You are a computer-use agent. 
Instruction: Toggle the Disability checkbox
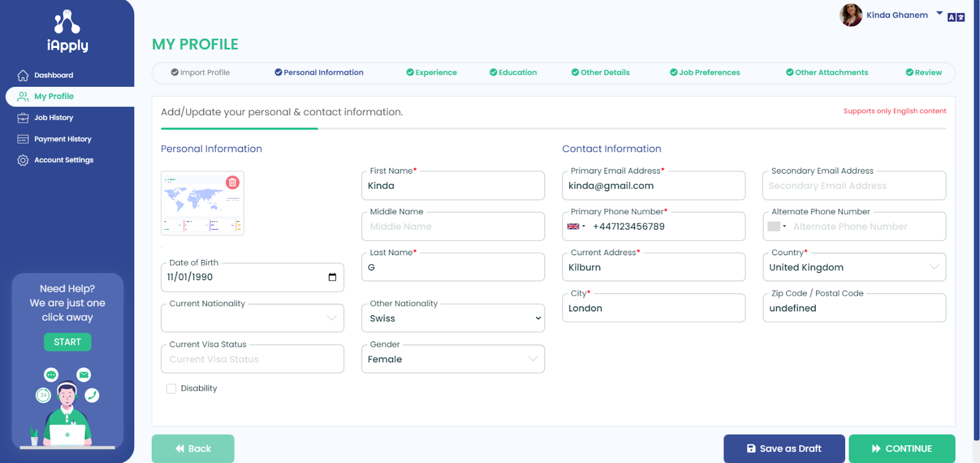pyautogui.click(x=171, y=389)
